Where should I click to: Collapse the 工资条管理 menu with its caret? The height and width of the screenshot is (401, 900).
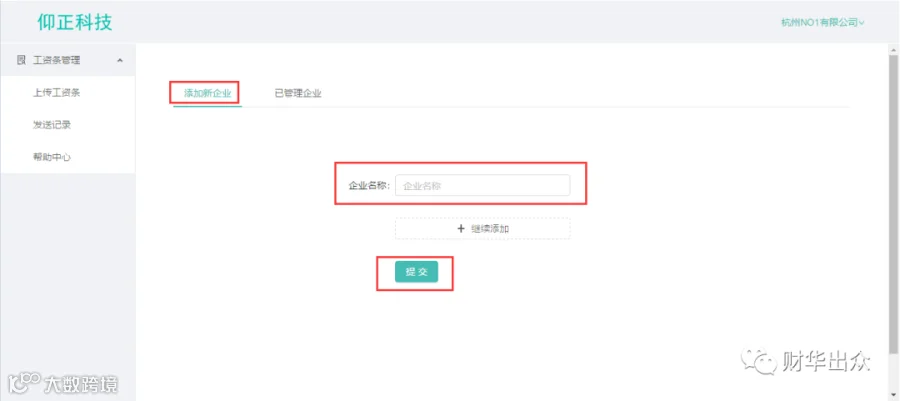pos(120,60)
